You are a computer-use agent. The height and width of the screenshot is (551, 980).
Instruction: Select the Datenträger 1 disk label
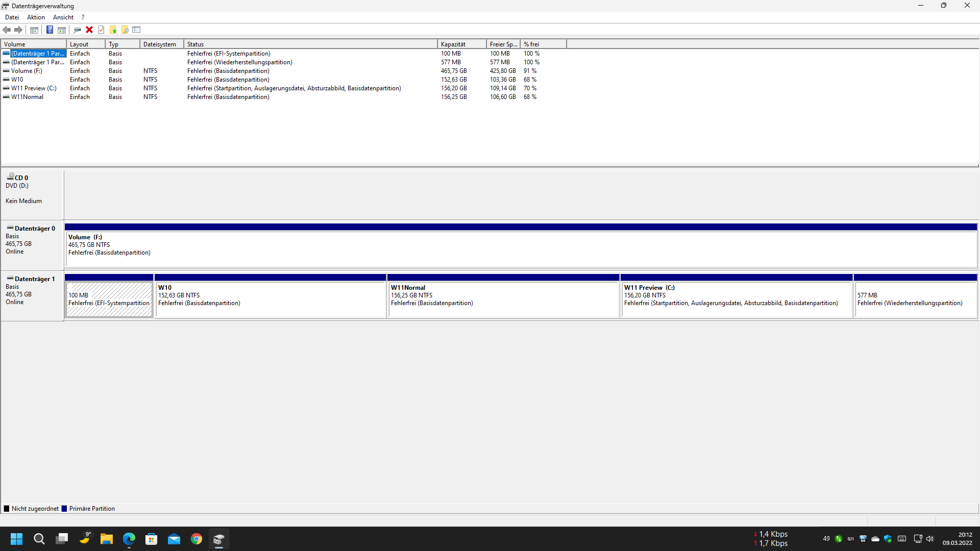tap(32, 296)
